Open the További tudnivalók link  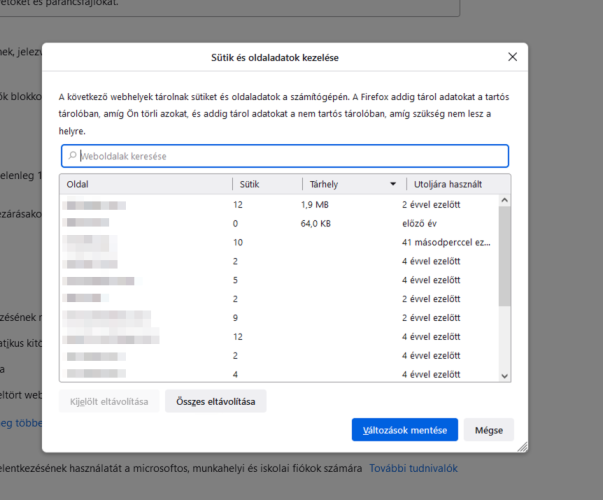tap(413, 468)
